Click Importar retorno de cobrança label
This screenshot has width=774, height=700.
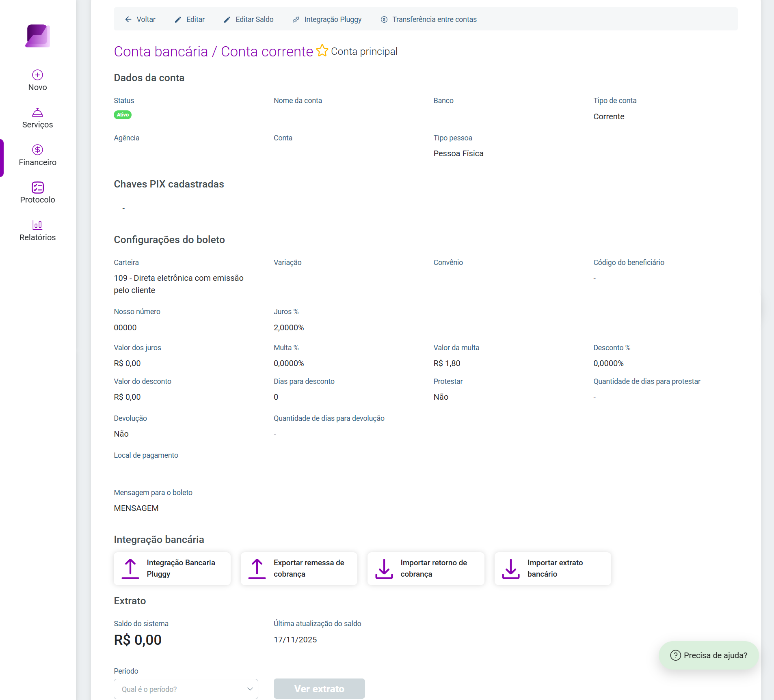pyautogui.click(x=434, y=568)
